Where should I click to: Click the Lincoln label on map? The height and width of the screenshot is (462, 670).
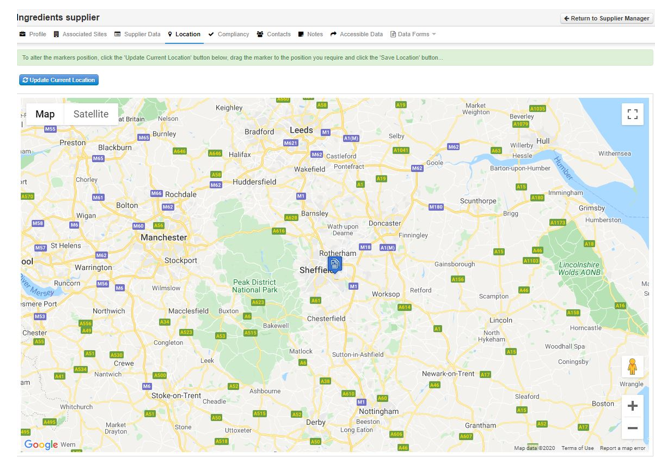[501, 320]
